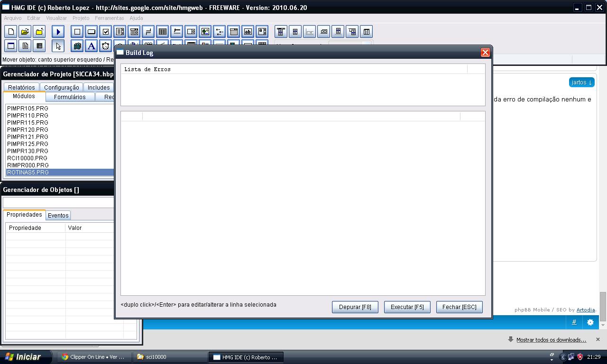Select the Label 'A' control tool

pos(92,46)
